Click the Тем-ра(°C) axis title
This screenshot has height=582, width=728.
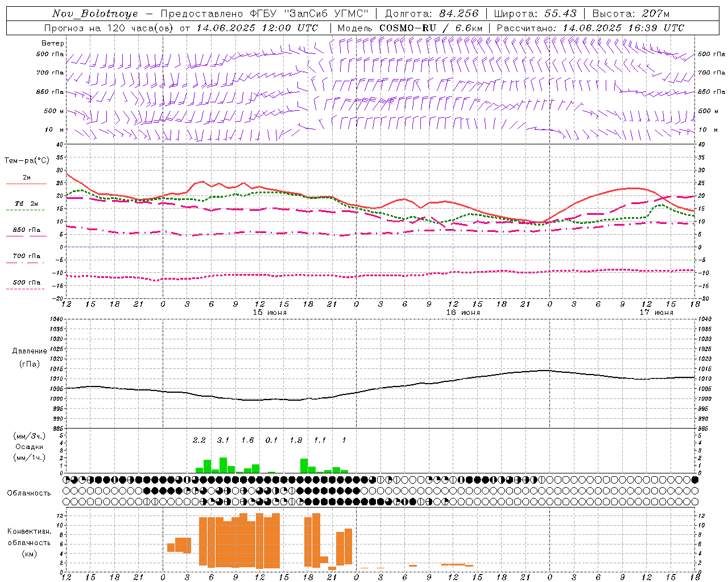27,161
